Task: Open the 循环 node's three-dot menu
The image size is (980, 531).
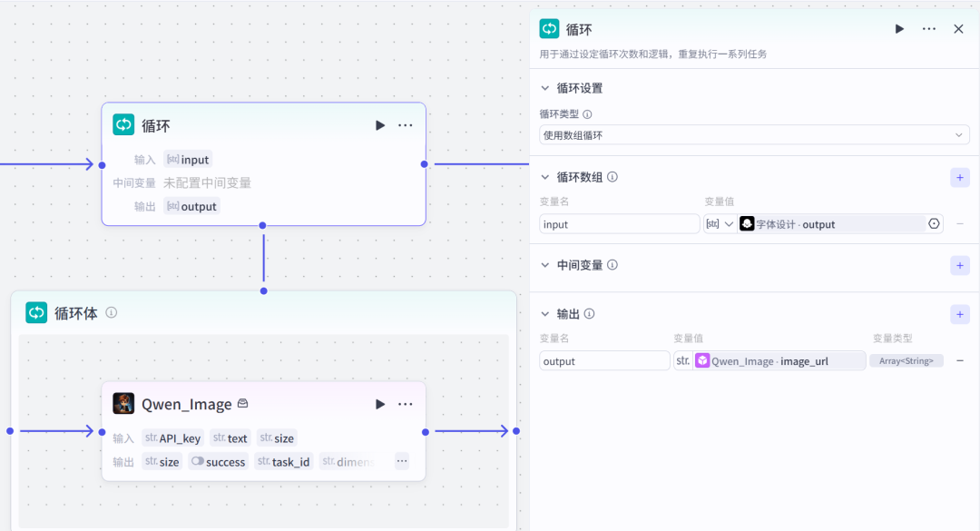Action: 406,125
